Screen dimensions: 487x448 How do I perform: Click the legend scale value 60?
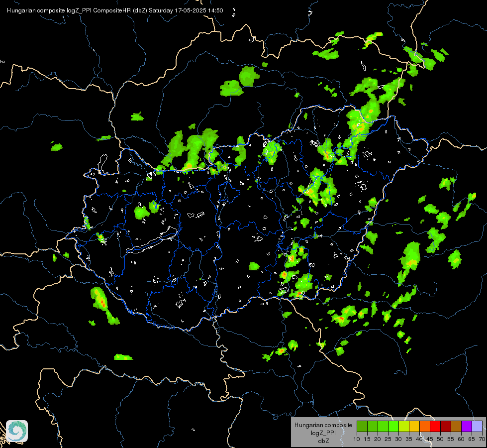461,439
